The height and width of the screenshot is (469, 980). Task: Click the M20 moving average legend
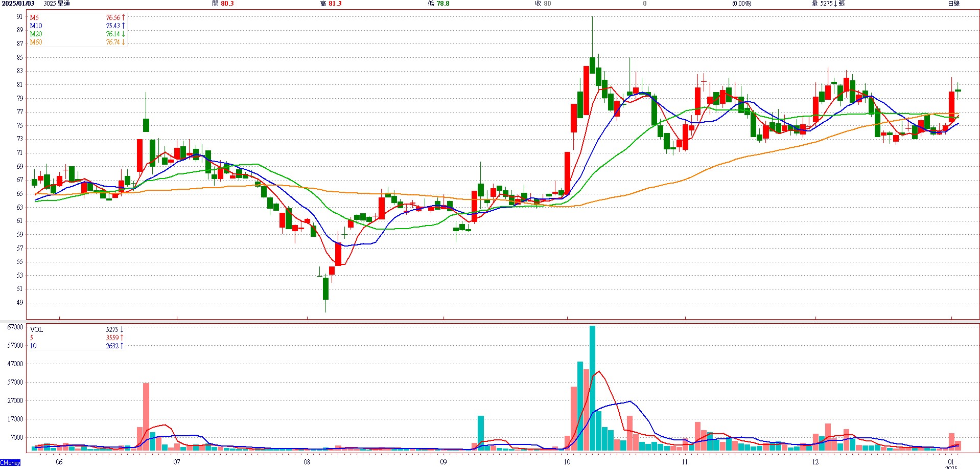click(x=36, y=34)
